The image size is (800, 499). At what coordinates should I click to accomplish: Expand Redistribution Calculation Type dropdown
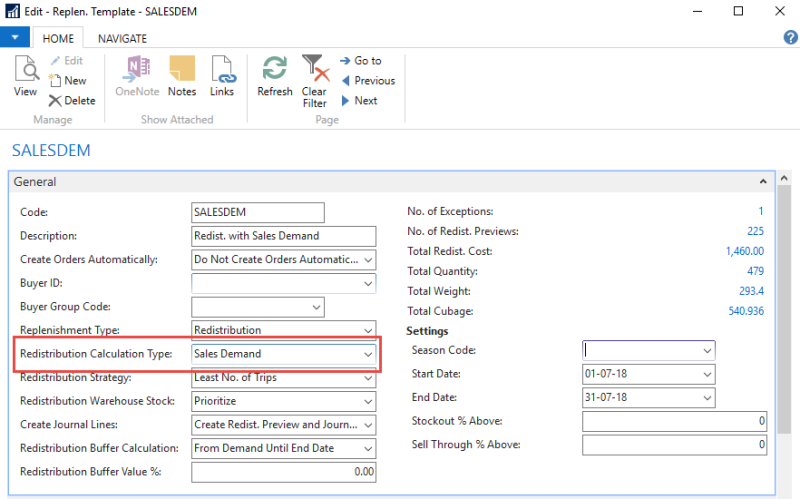pyautogui.click(x=368, y=354)
